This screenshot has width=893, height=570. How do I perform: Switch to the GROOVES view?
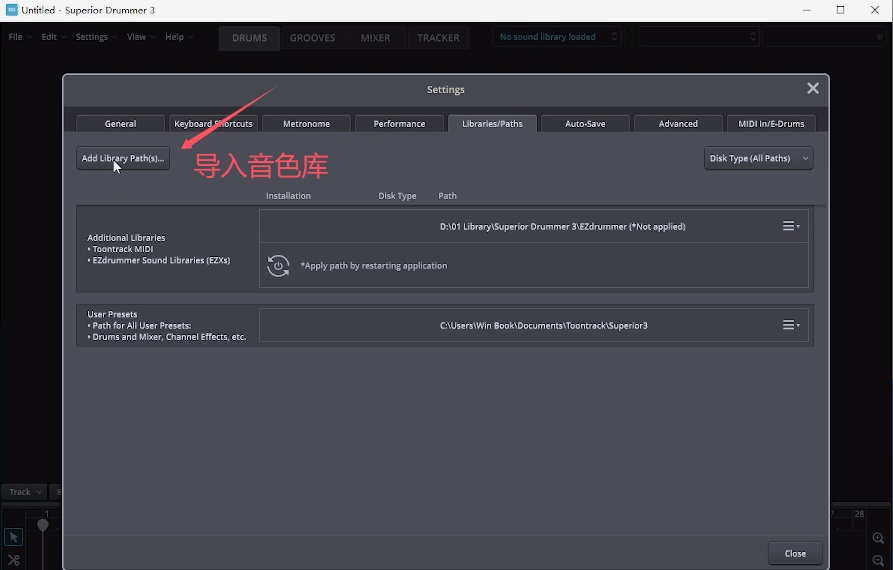tap(312, 38)
